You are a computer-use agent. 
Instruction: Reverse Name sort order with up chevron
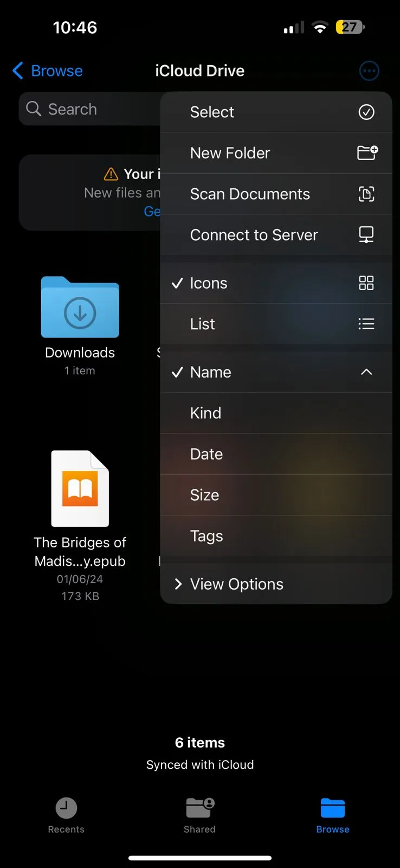[x=366, y=372]
